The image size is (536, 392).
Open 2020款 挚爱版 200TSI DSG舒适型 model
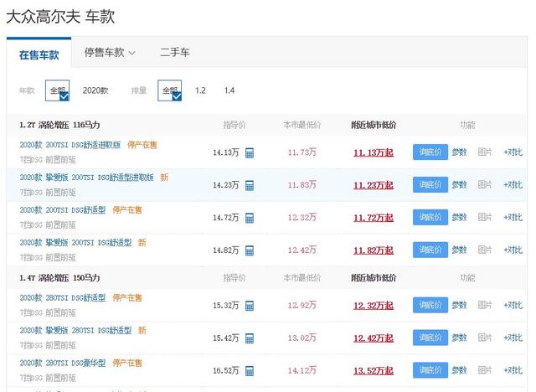tap(75, 243)
